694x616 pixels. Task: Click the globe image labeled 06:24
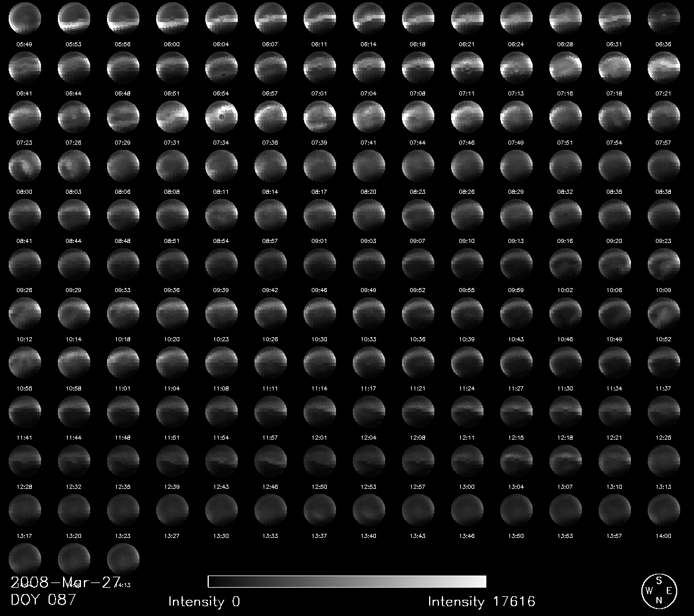(516, 19)
